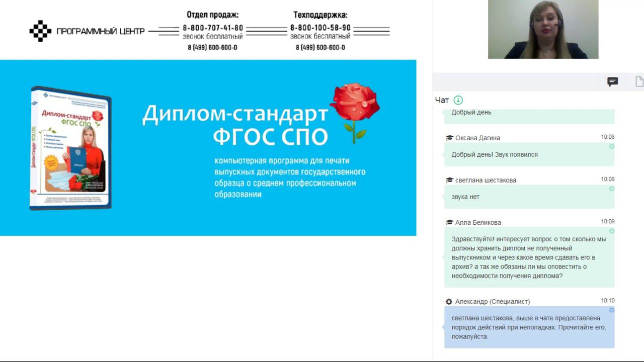Click the top 'Добрый день' message
Image resolution: width=644 pixels, height=362 pixels.
pos(529,116)
